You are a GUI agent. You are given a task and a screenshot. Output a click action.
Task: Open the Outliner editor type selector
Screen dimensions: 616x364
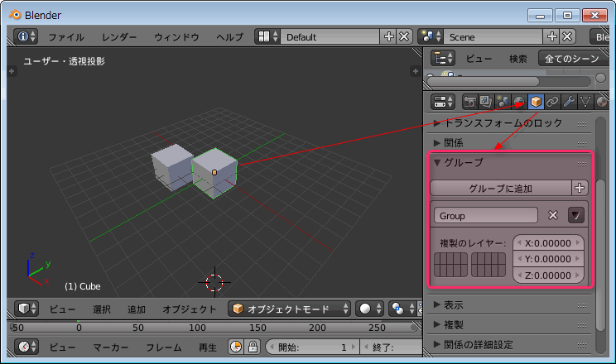tap(443, 59)
